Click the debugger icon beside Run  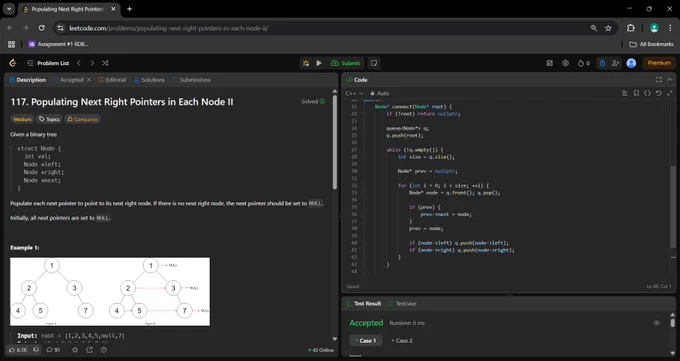306,63
